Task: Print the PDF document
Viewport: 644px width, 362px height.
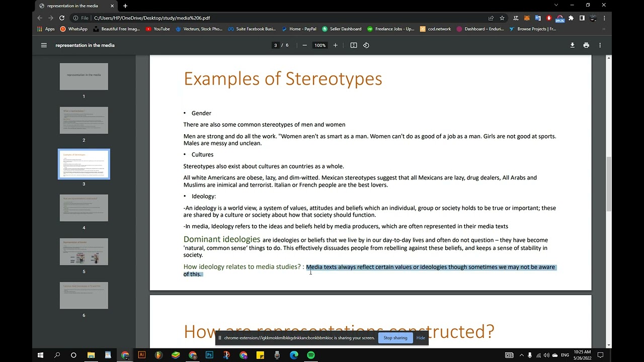Action: click(586, 45)
